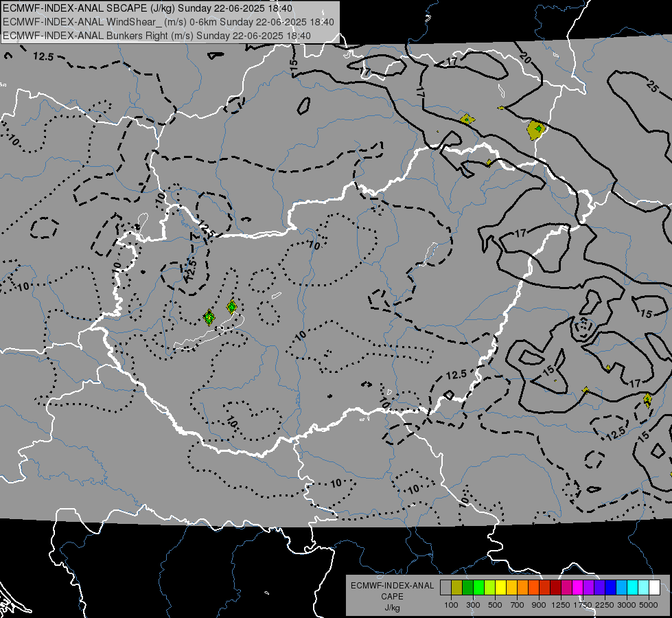
Task: Click the red-orange legend swatch
Action: click(x=533, y=588)
